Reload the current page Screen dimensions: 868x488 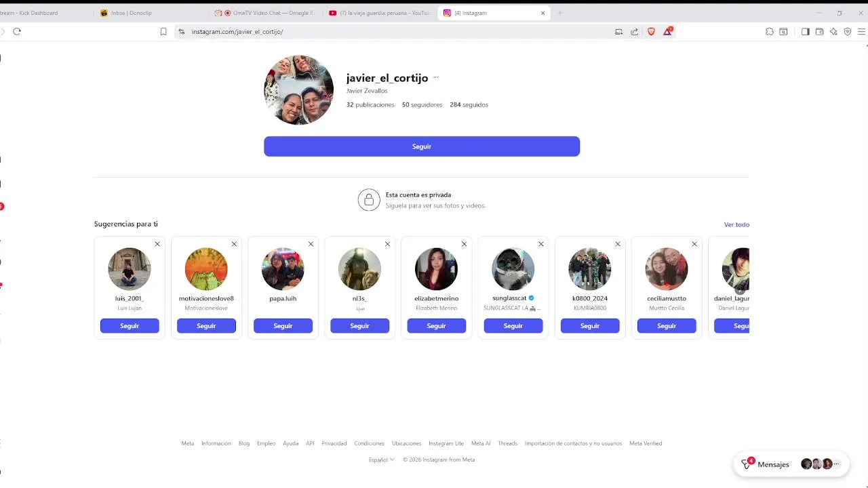pyautogui.click(x=17, y=31)
